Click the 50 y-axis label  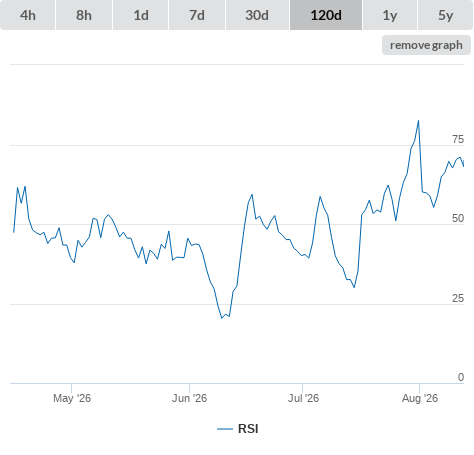pos(458,218)
